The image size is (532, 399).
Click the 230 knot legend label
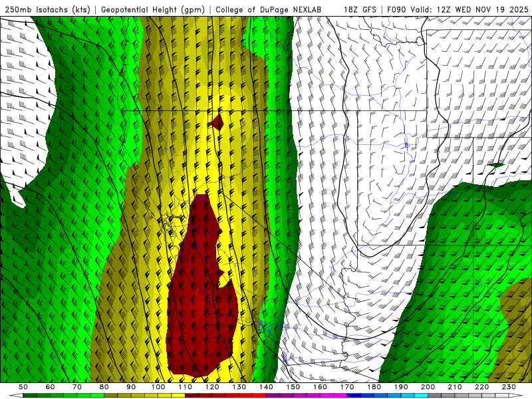tap(509, 387)
